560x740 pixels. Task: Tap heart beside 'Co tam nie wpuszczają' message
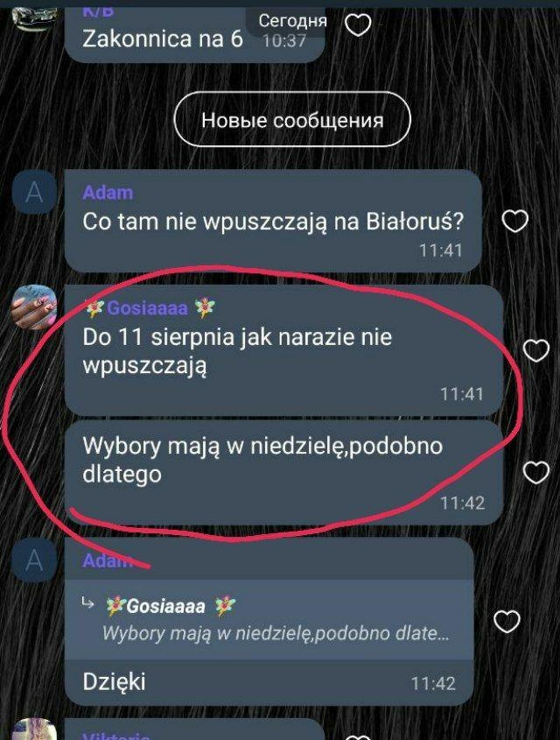(x=514, y=221)
